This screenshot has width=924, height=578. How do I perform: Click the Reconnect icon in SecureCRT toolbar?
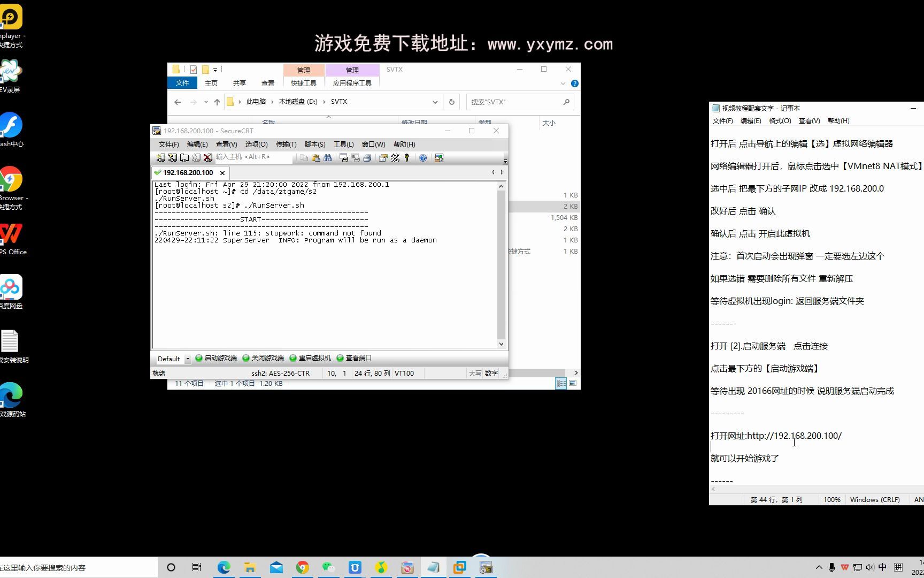pyautogui.click(x=196, y=158)
